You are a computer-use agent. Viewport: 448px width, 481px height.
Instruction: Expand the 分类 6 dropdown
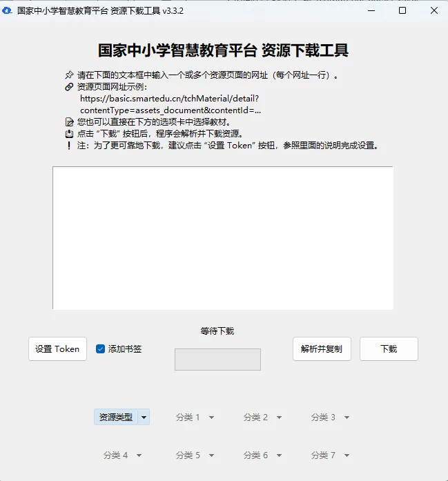pyautogui.click(x=262, y=455)
